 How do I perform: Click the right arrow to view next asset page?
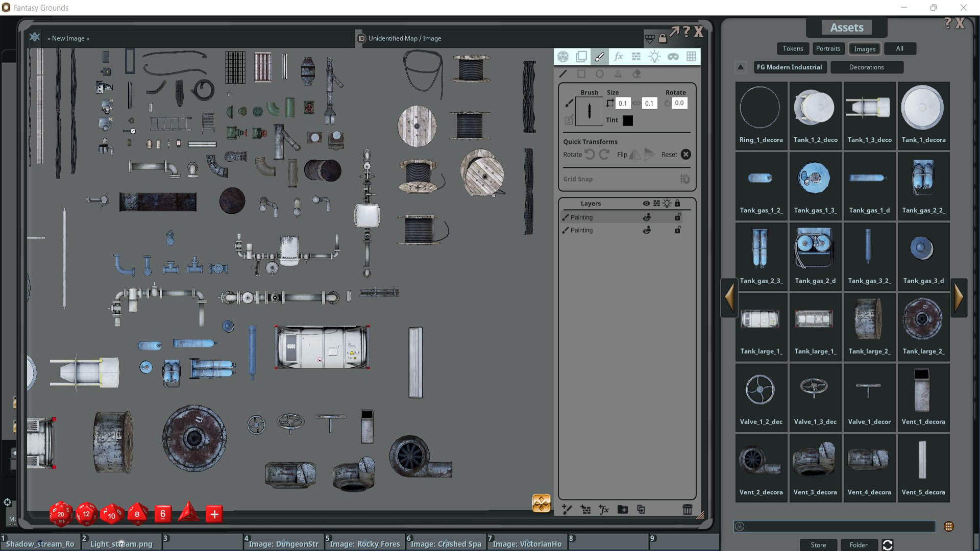coord(959,297)
